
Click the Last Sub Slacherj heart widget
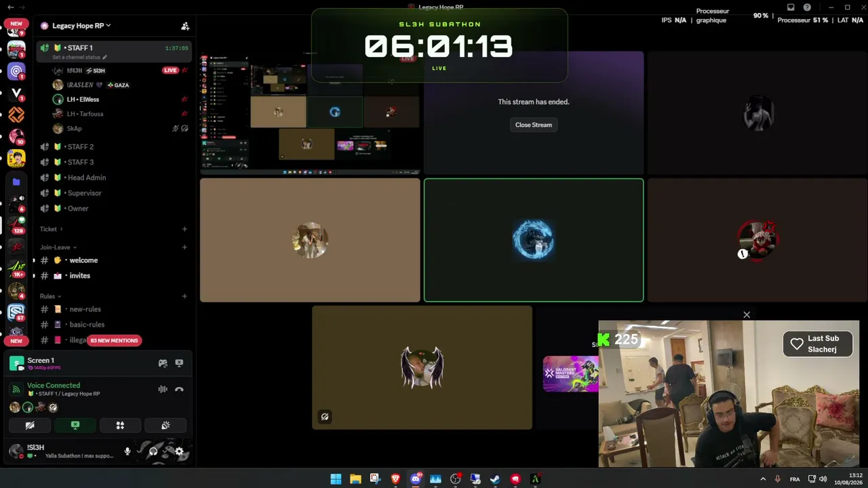(818, 344)
